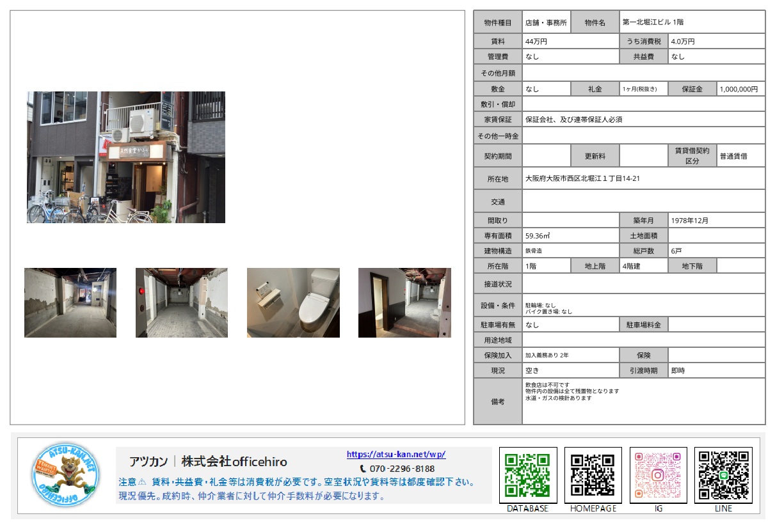Click the Instagram camera icon above IG label
The image size is (775, 532).
point(657,474)
